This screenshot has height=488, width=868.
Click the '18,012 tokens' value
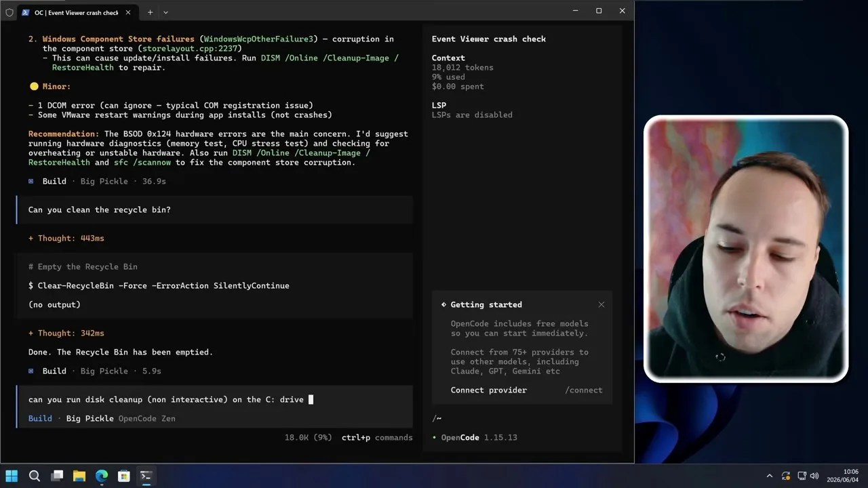tap(462, 68)
